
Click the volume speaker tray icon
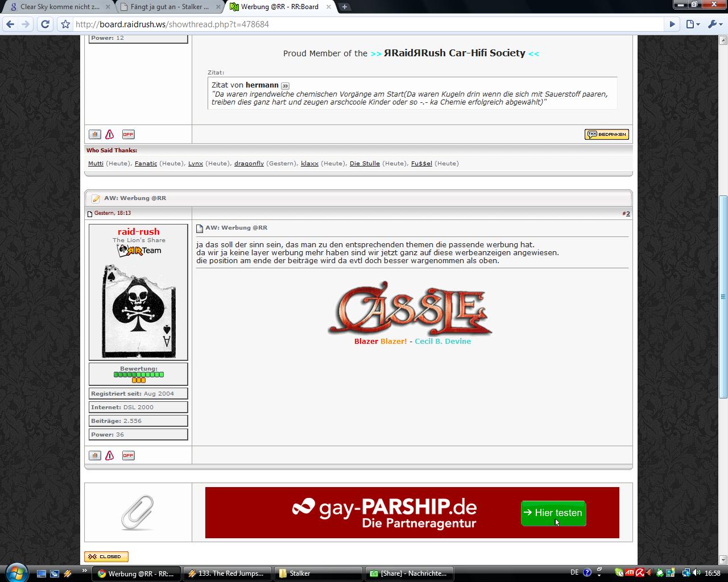click(x=697, y=573)
